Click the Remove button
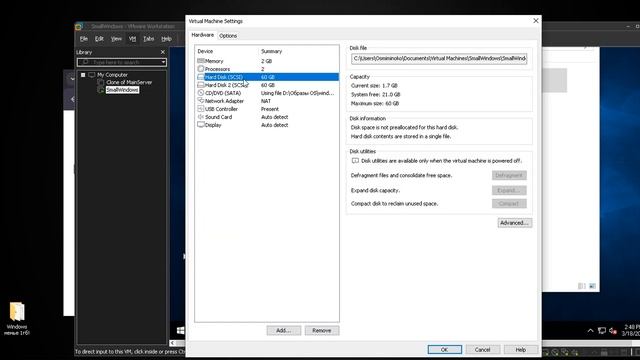The width and height of the screenshot is (640, 360). 322,330
